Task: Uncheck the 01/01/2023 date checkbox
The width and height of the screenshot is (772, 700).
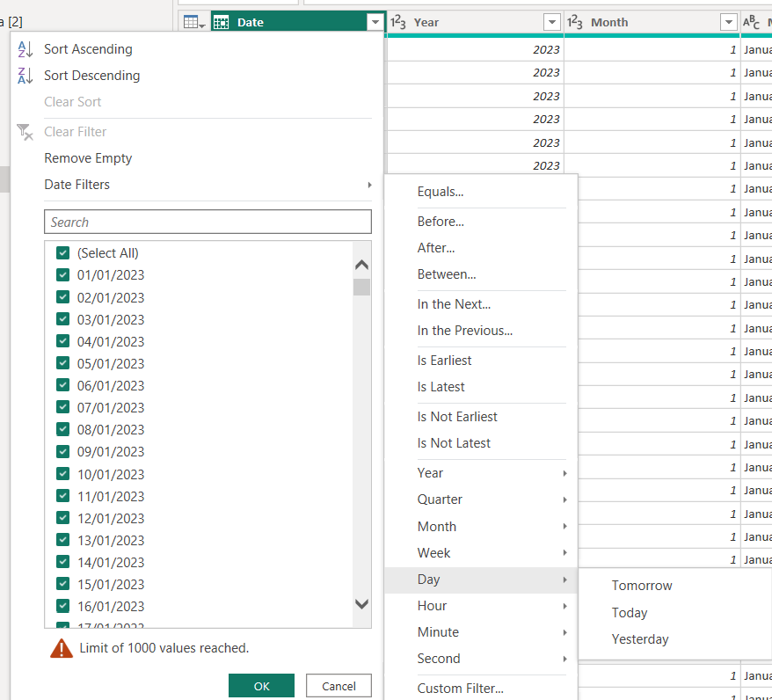Action: (x=63, y=274)
